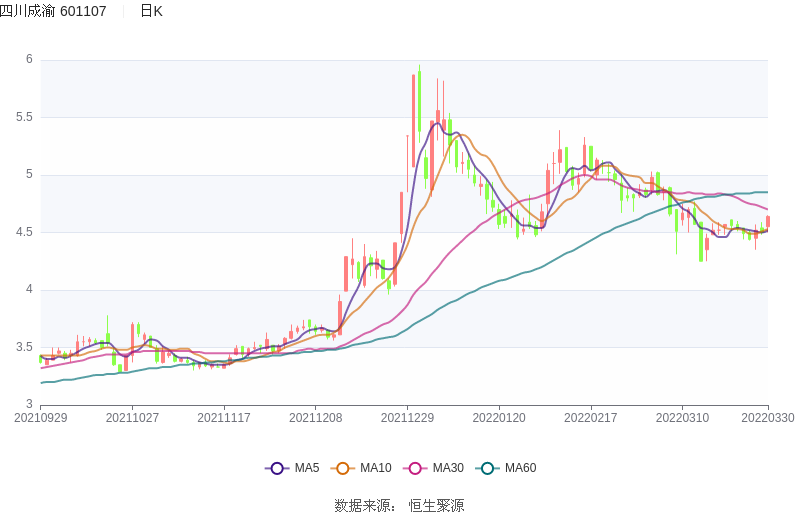Click the MA10 orange legend circle marker
This screenshot has width=800, height=517.
point(343,468)
